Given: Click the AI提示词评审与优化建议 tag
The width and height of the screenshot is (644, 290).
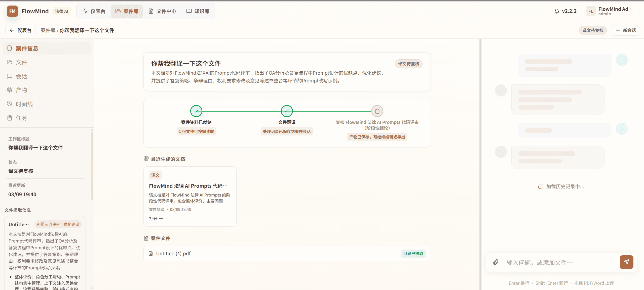Looking at the screenshot, I should click(x=58, y=224).
